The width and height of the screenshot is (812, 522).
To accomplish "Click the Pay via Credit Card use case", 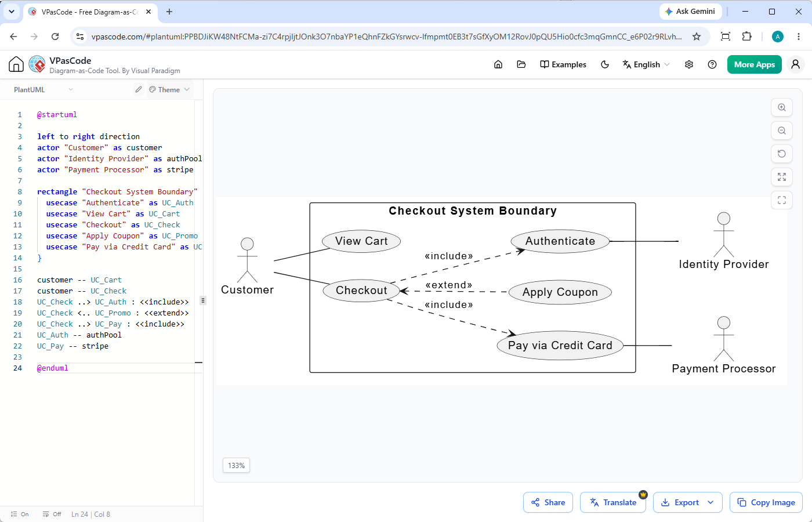I will click(560, 346).
